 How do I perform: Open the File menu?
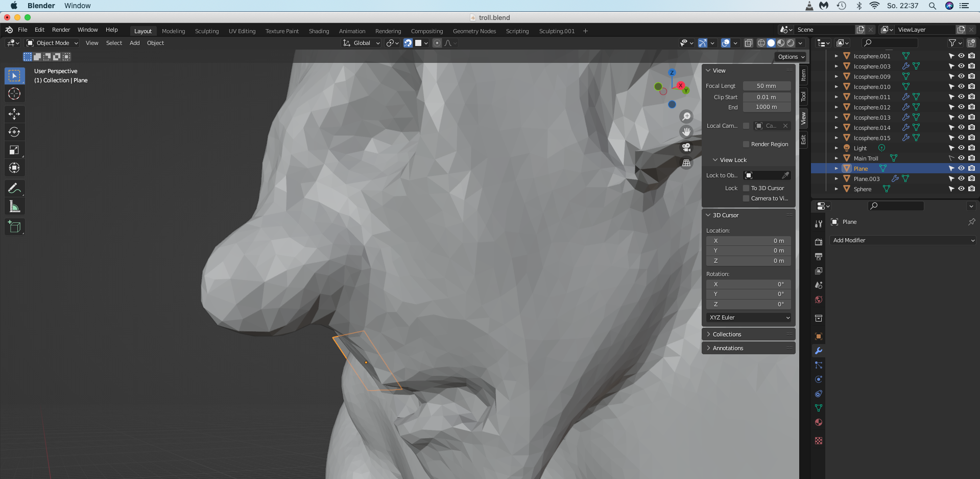pos(22,30)
